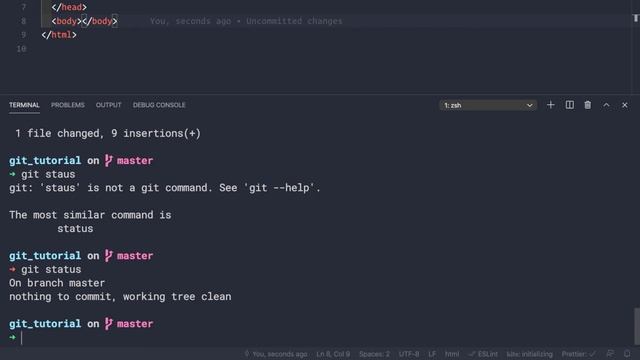Image resolution: width=640 pixels, height=360 pixels.
Task: Open the DEBUG CONSOLE tab
Action: 159,105
